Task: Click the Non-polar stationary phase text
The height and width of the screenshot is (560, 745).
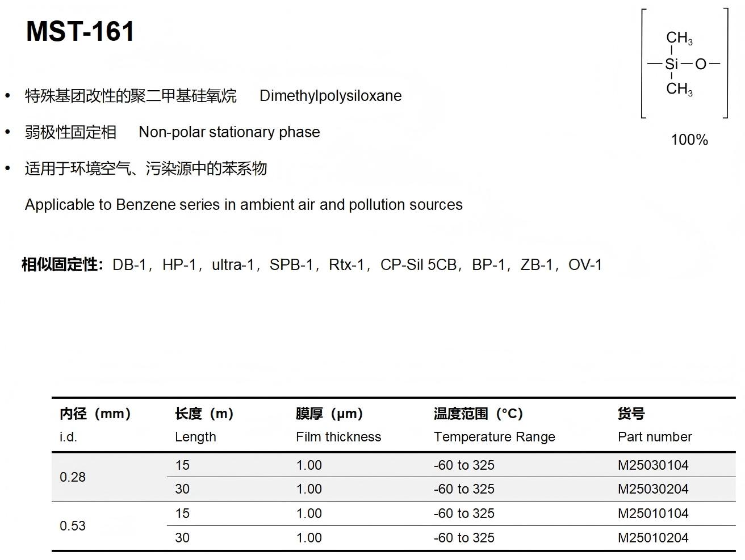Action: click(229, 132)
